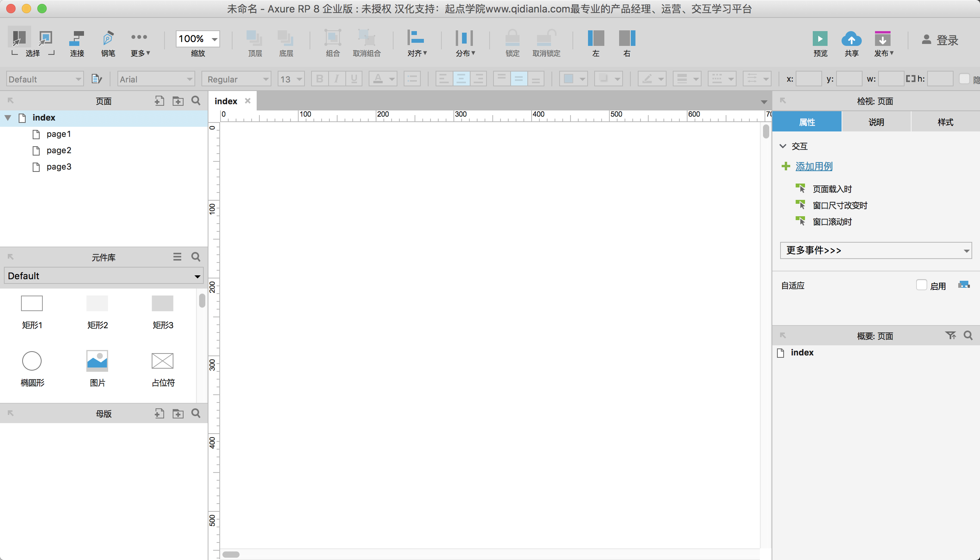Select page2 in the pages tree
The image size is (980, 560).
[x=59, y=150]
